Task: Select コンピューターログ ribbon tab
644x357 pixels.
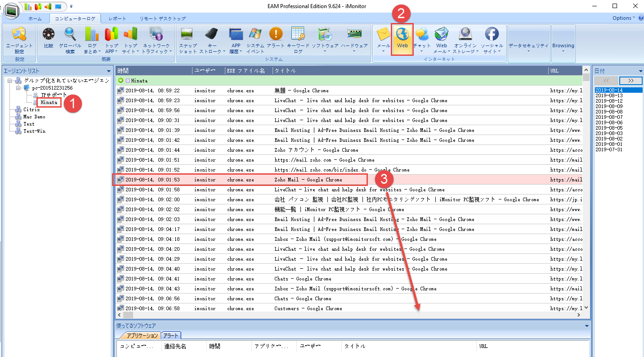Action: click(75, 18)
